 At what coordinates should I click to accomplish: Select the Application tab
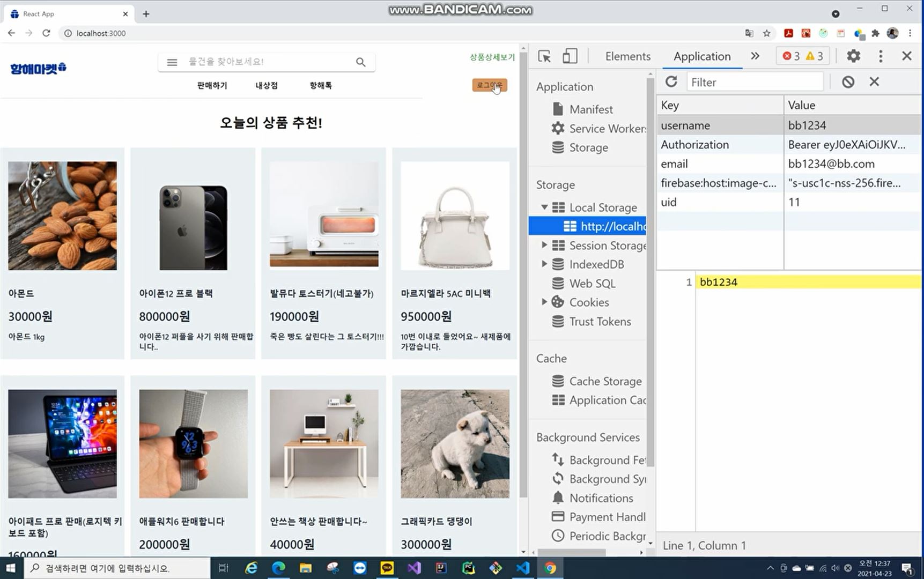[x=702, y=56]
